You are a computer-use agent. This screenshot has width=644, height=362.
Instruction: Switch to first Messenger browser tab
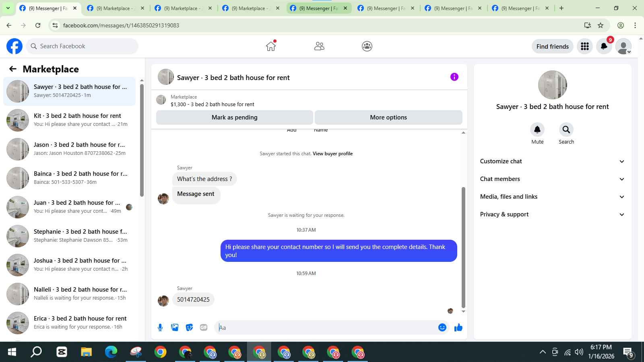[48, 8]
